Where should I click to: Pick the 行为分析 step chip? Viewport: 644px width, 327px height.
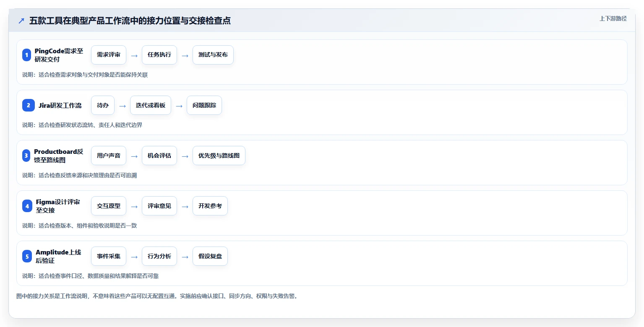159,256
